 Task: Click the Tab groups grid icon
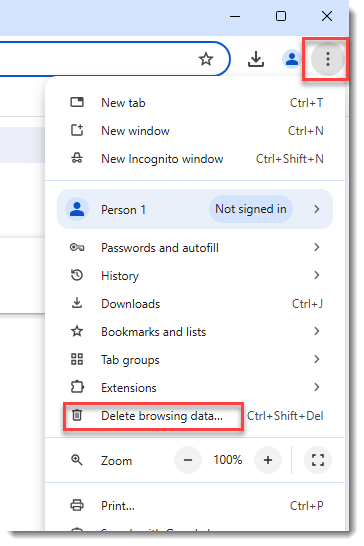point(77,359)
